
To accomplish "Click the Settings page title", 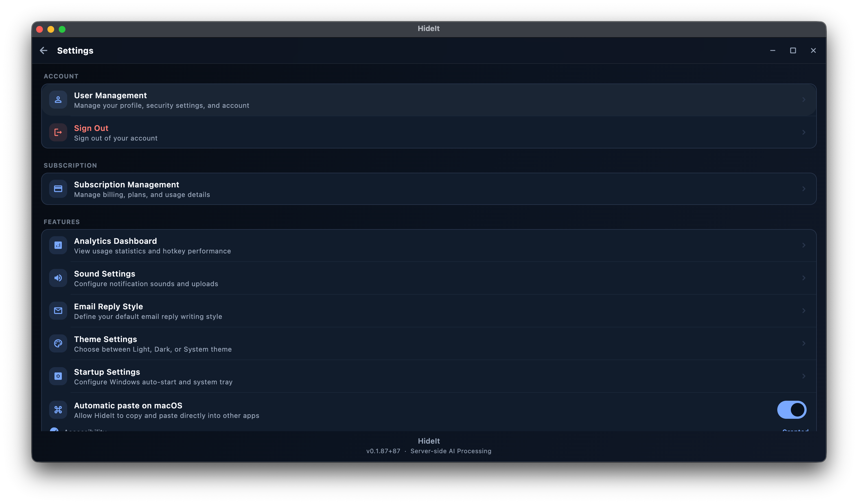I will 75,51.
